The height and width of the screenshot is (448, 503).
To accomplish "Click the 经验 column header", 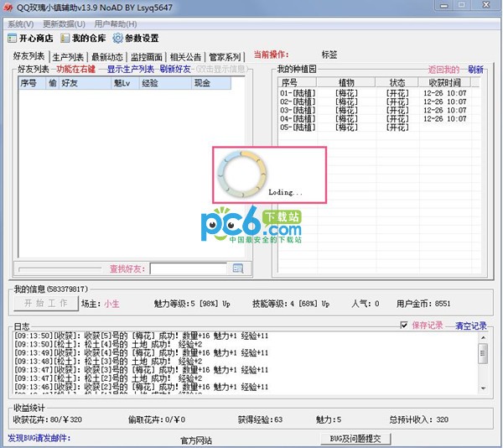I will click(x=165, y=83).
